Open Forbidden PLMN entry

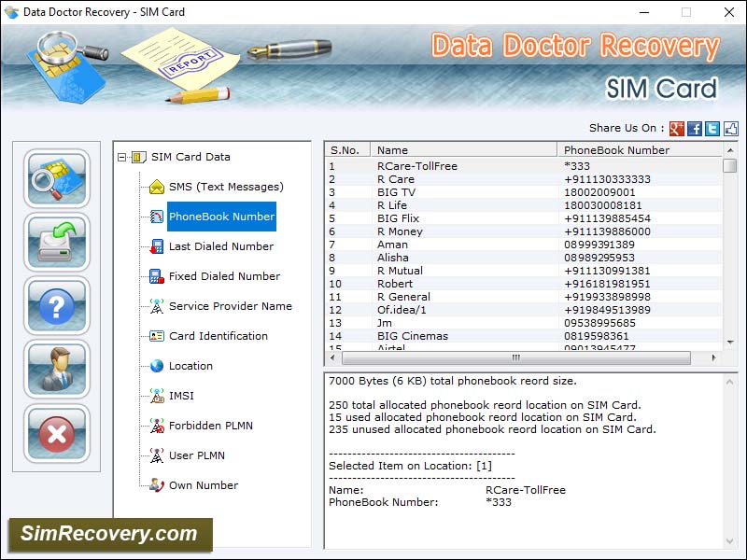(x=211, y=426)
